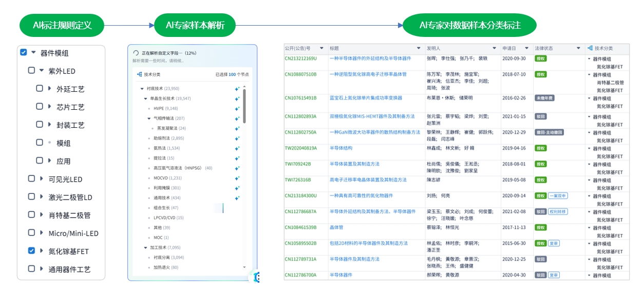Click the 未缴年费 status badge

pyautogui.click(x=544, y=98)
